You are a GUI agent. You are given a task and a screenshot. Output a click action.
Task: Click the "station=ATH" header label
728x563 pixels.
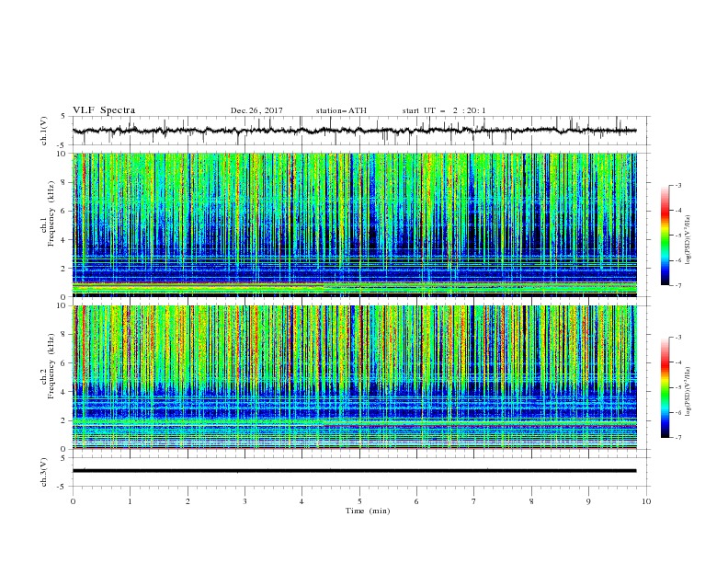pyautogui.click(x=341, y=110)
